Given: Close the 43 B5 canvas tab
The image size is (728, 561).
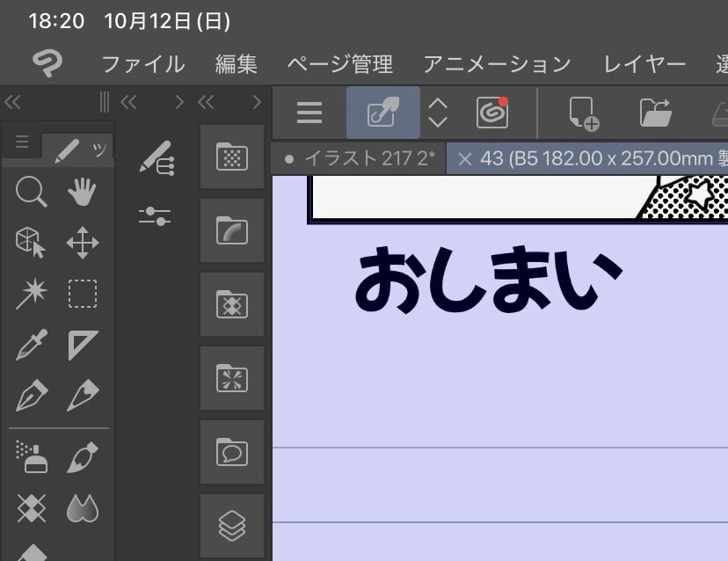Looking at the screenshot, I should [x=464, y=160].
